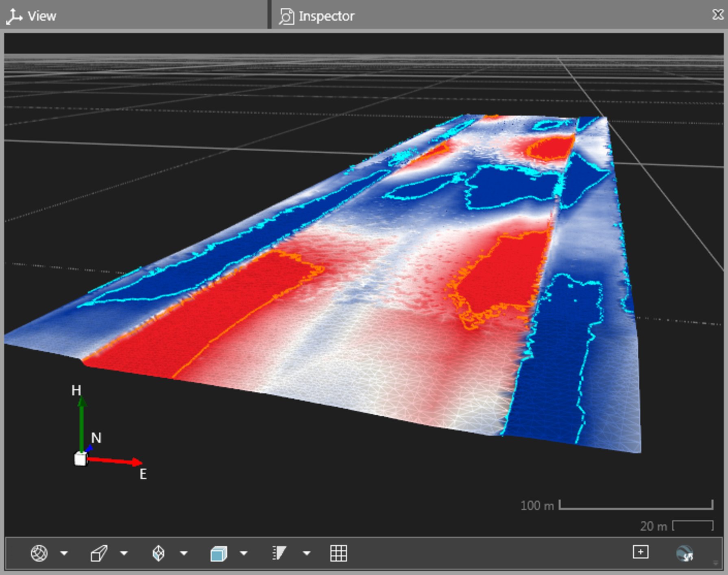Click the 20 m scale bar label

(653, 526)
